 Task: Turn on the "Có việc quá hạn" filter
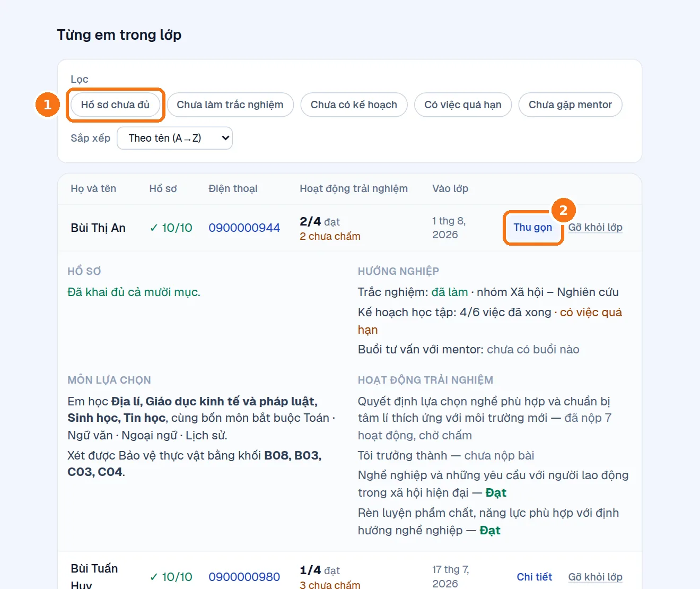463,105
